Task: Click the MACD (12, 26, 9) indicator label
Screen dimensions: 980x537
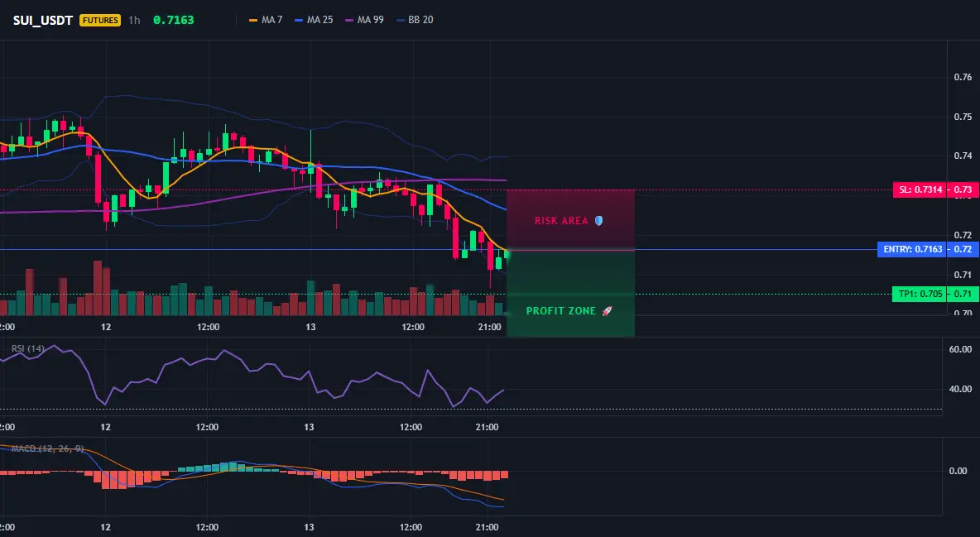Action: pos(47,448)
